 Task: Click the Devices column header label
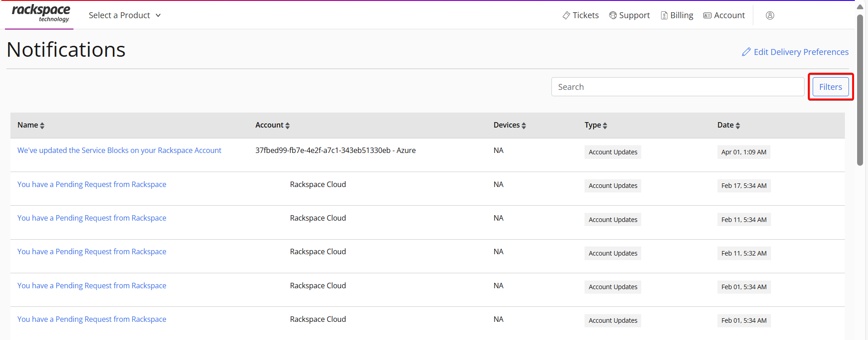[507, 125]
